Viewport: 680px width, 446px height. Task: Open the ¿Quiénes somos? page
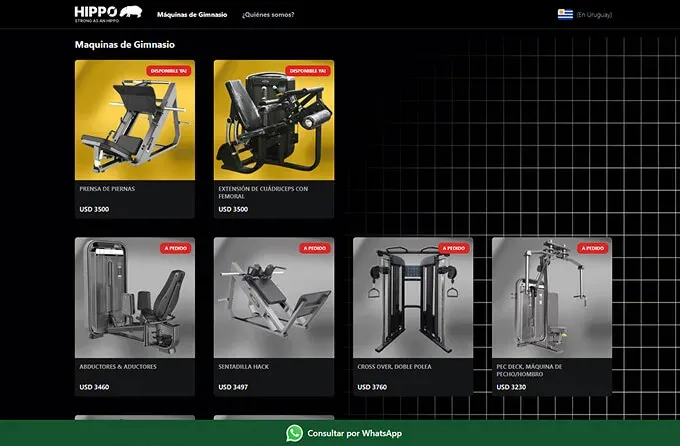[268, 15]
